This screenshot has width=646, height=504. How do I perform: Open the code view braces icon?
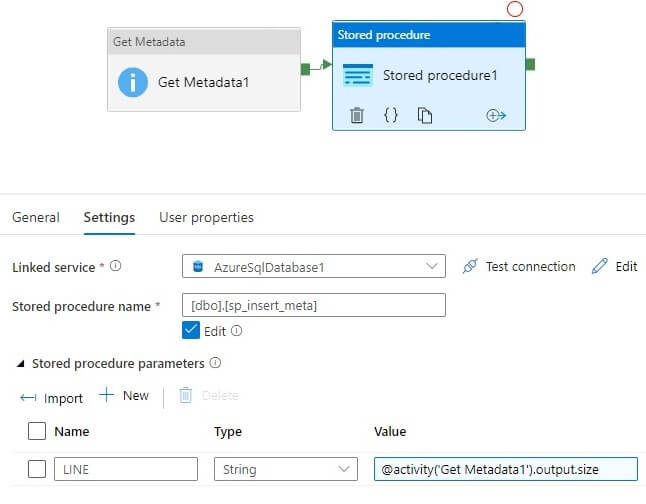[x=391, y=115]
